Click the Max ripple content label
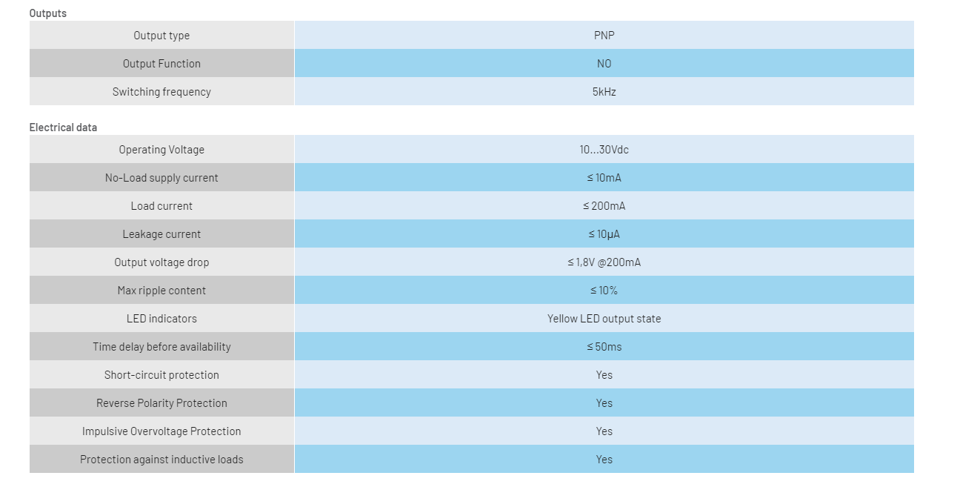 (x=161, y=291)
